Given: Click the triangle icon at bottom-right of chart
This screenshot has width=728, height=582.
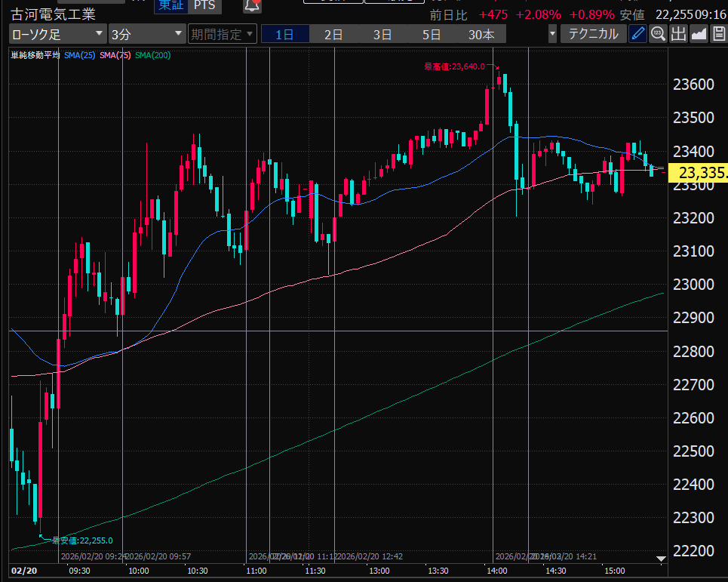Looking at the screenshot, I should click(x=661, y=559).
